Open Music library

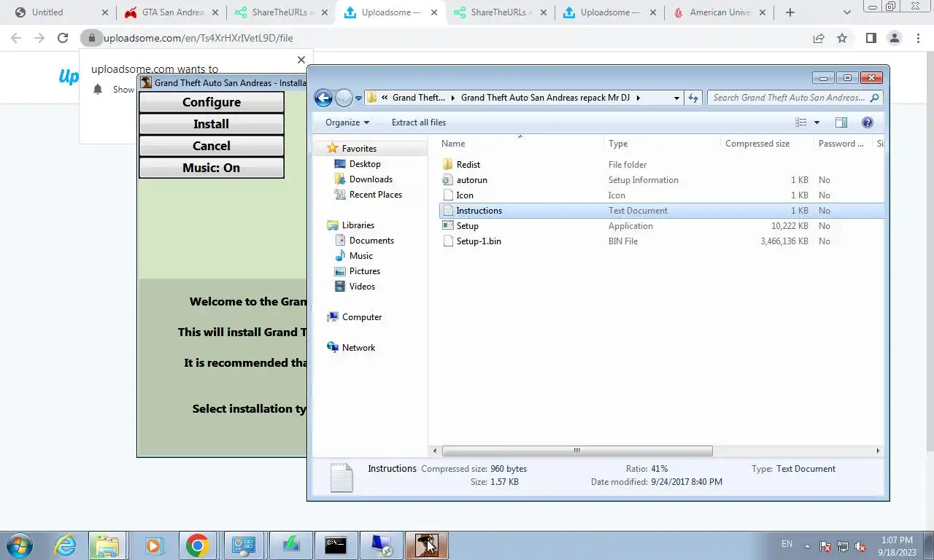(360, 256)
